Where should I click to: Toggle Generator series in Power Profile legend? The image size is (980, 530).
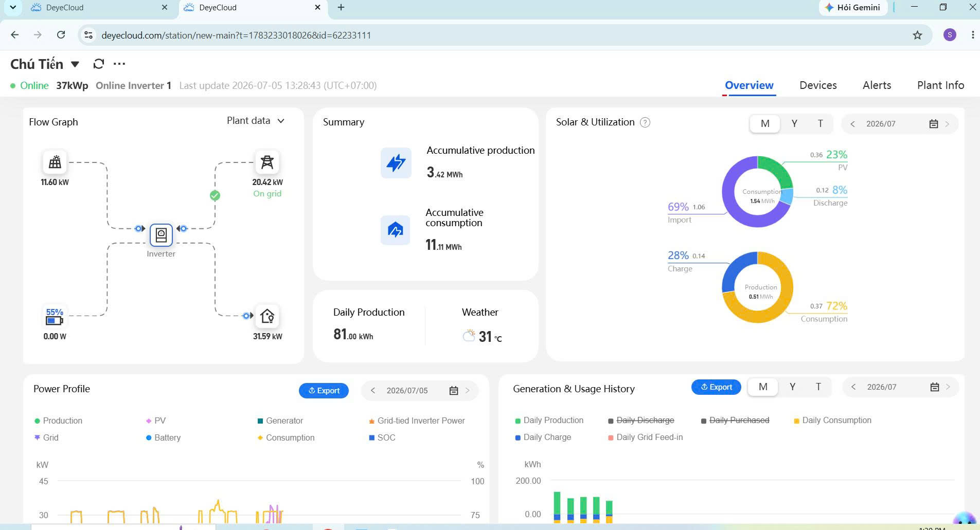point(280,421)
